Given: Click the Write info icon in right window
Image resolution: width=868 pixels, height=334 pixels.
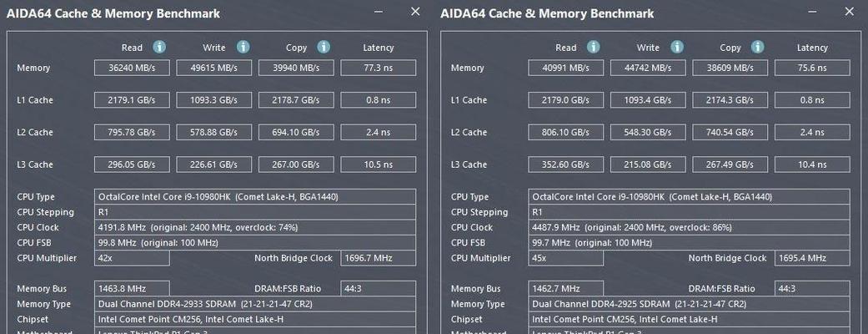Looking at the screenshot, I should coord(677,47).
